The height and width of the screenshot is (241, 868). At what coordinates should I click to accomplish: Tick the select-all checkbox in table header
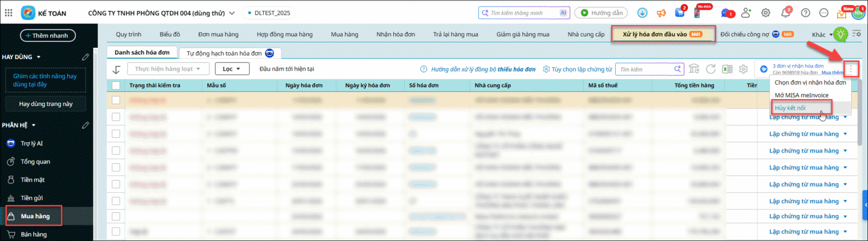click(x=116, y=85)
